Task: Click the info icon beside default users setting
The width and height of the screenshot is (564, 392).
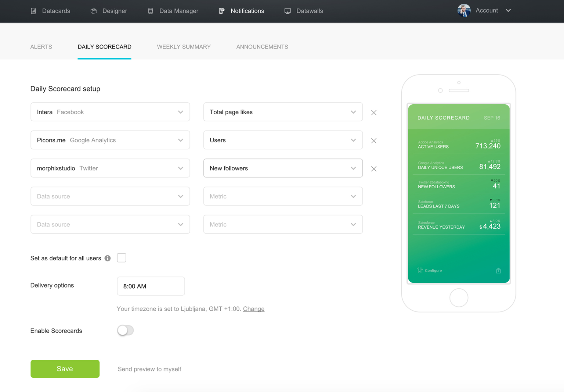Action: pos(107,258)
